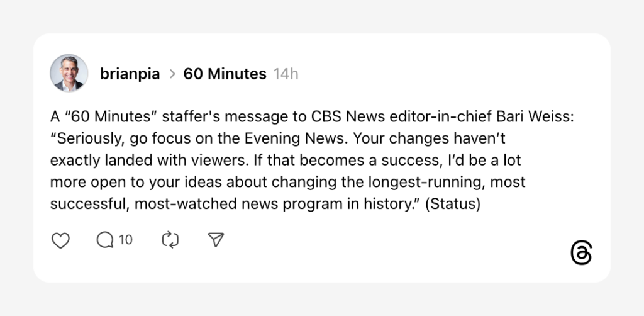Click the chevron between brianpia and 60 Minutes
The width and height of the screenshot is (644, 316).
pyautogui.click(x=173, y=74)
